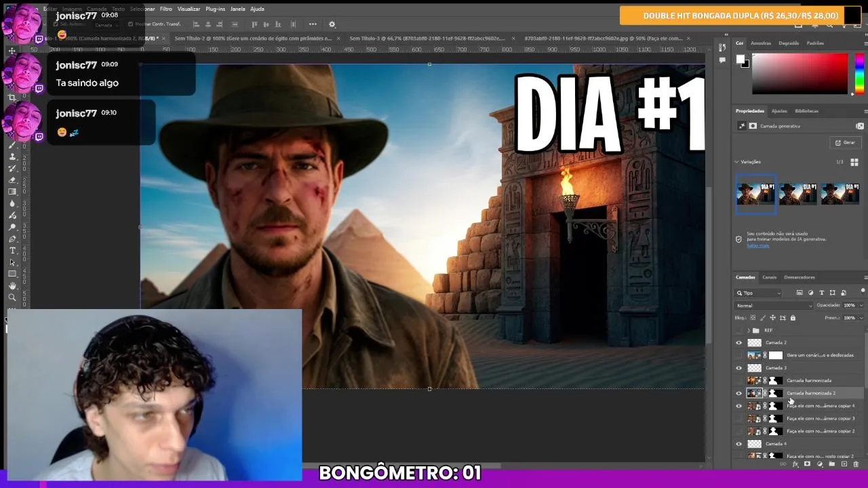Image resolution: width=868 pixels, height=488 pixels.
Task: Lock image pixels brush icon
Action: (x=763, y=318)
